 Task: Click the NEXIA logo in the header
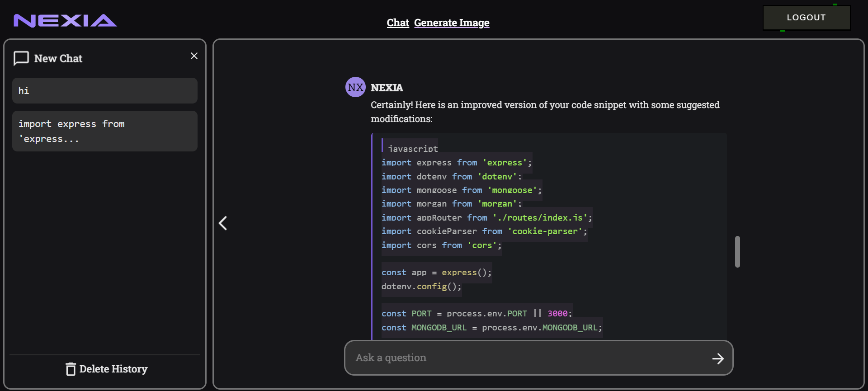65,21
